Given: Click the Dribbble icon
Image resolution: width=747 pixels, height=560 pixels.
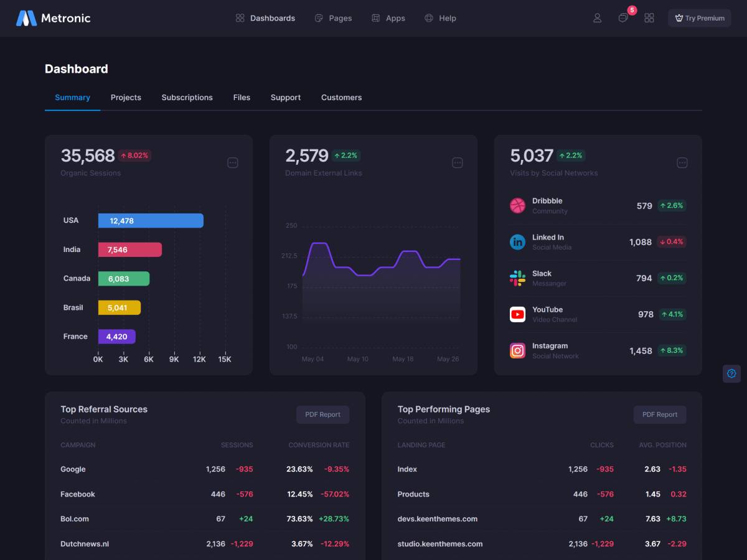Looking at the screenshot, I should 517,206.
